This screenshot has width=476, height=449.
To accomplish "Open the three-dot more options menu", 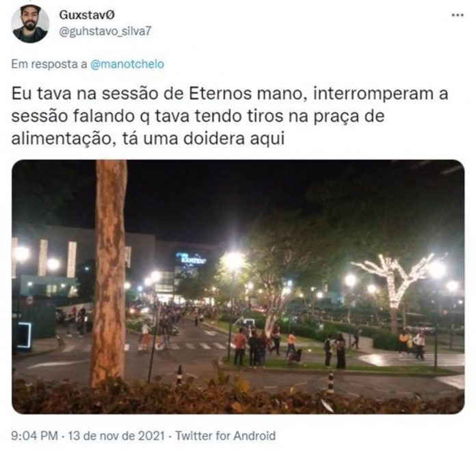I will pos(458,15).
